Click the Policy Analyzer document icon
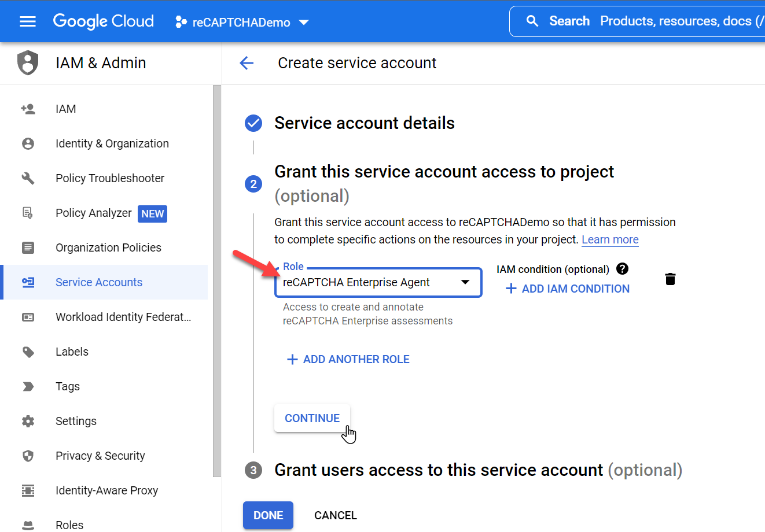Image resolution: width=765 pixels, height=532 pixels. point(28,213)
